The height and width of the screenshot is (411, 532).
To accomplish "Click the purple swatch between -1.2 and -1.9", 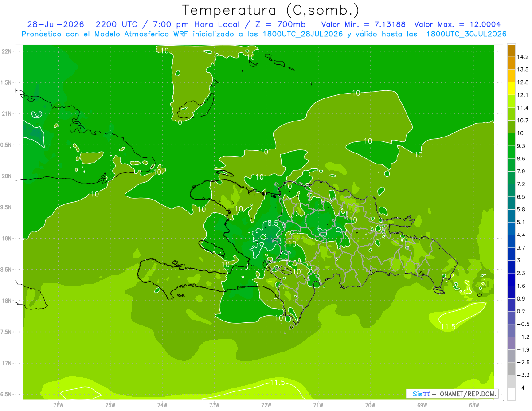I will point(511,343).
